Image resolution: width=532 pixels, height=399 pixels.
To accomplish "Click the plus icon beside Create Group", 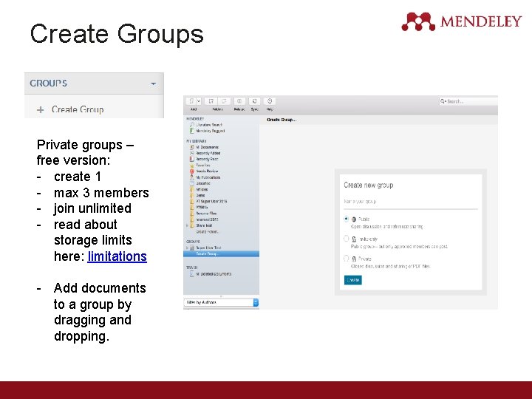I will [41, 109].
